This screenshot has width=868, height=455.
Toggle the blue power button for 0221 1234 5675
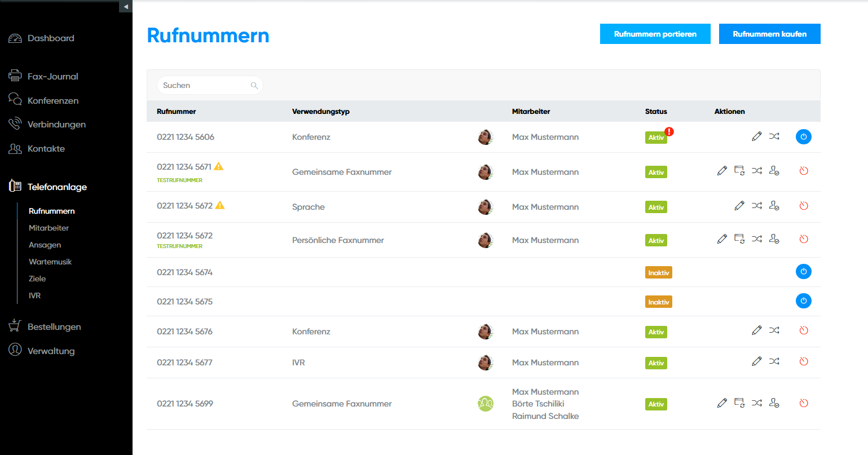(804, 301)
